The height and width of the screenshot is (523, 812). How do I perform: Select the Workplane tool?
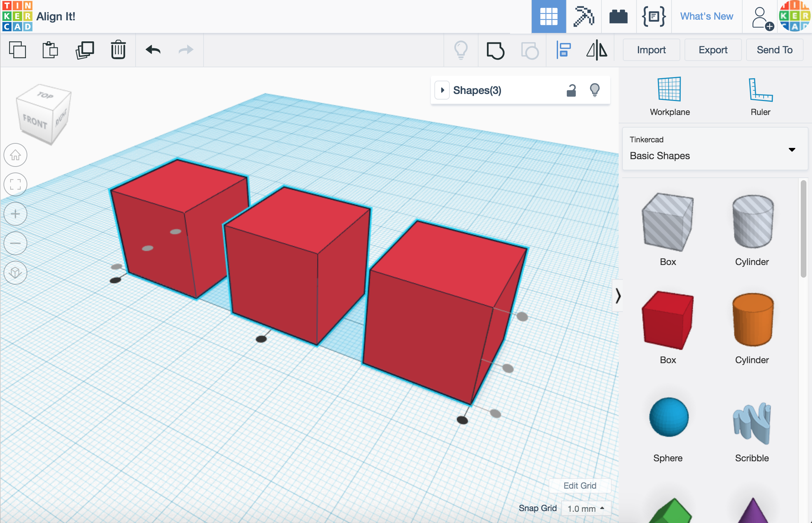pos(670,96)
